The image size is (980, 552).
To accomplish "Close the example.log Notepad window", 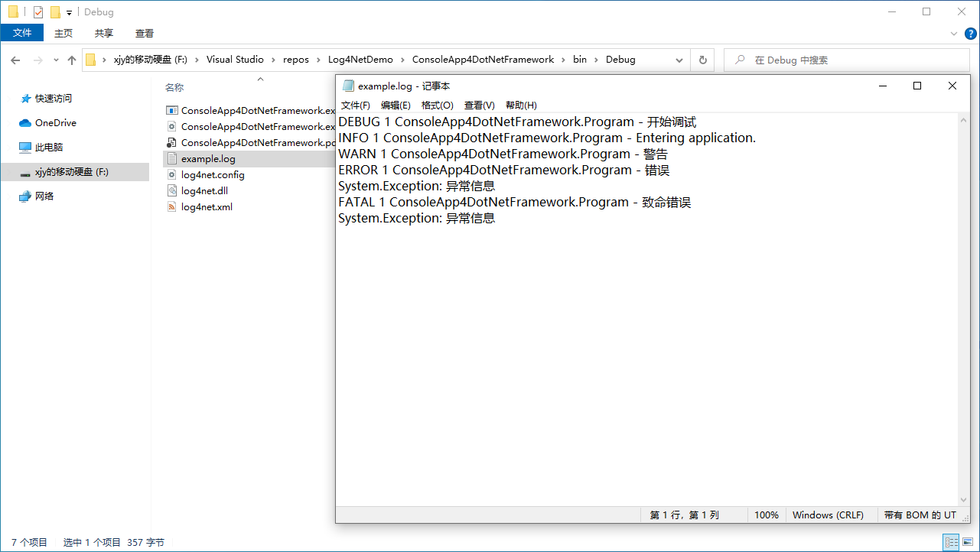I will pos(952,86).
